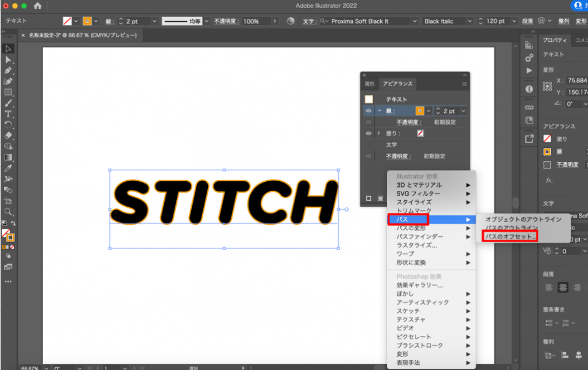Open the 段落 panel link

pyautogui.click(x=527, y=21)
